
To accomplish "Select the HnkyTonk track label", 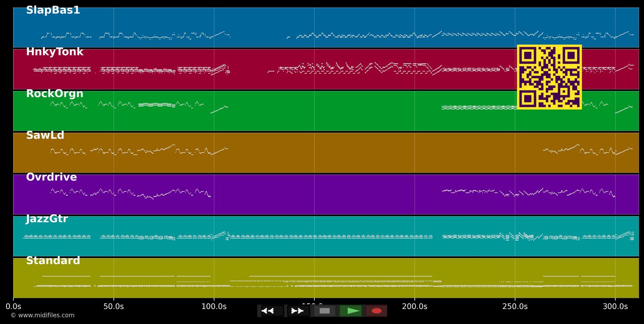I will click(x=55, y=52).
